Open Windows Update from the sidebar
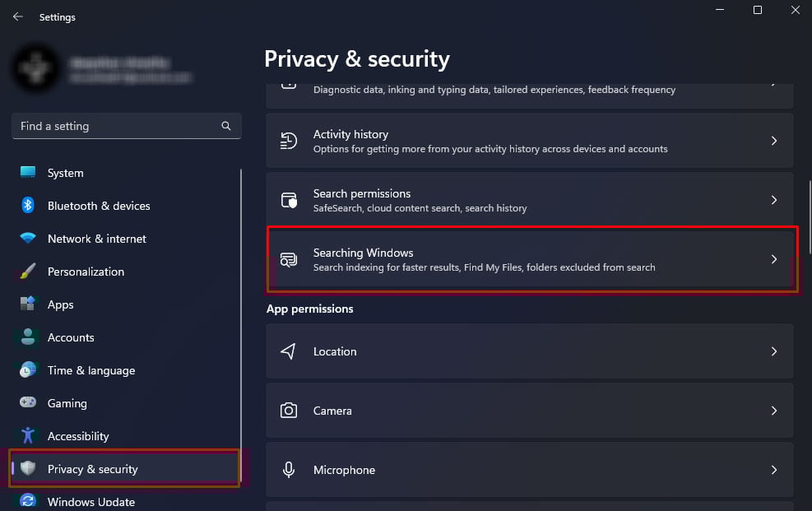Image resolution: width=812 pixels, height=511 pixels. point(90,501)
